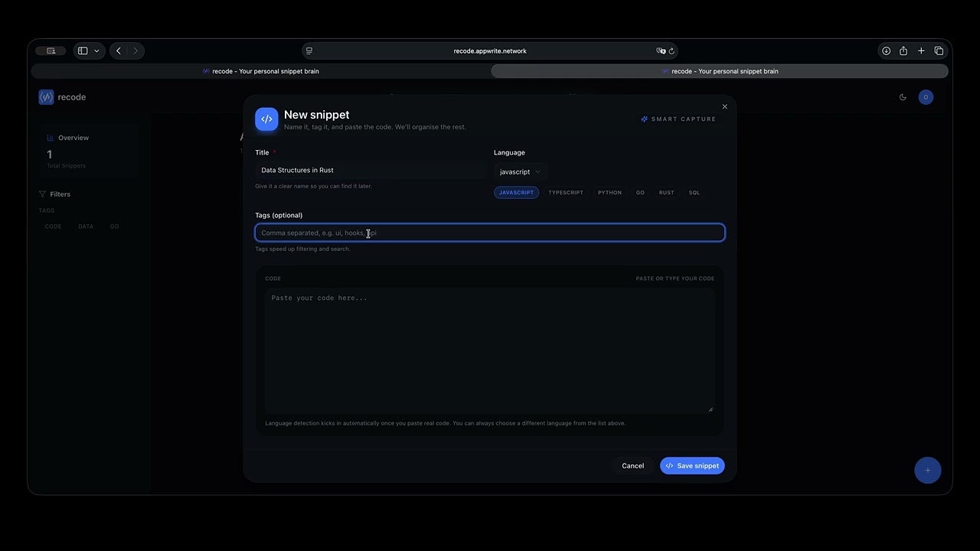The image size is (980, 551).
Task: Click the Tags comma separated input
Action: click(x=490, y=233)
